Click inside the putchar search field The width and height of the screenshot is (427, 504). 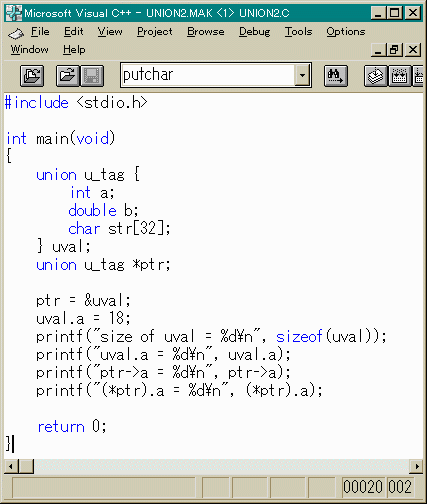click(x=208, y=75)
